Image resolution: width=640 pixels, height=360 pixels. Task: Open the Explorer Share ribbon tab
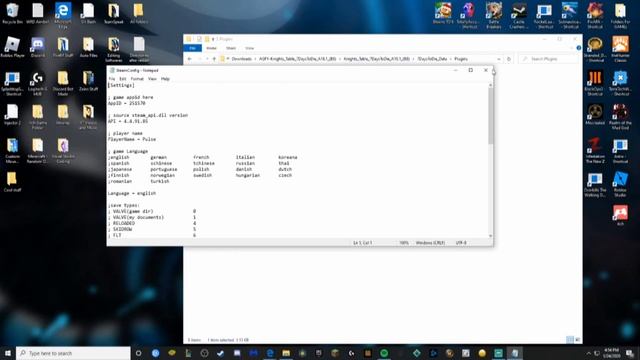click(x=231, y=48)
